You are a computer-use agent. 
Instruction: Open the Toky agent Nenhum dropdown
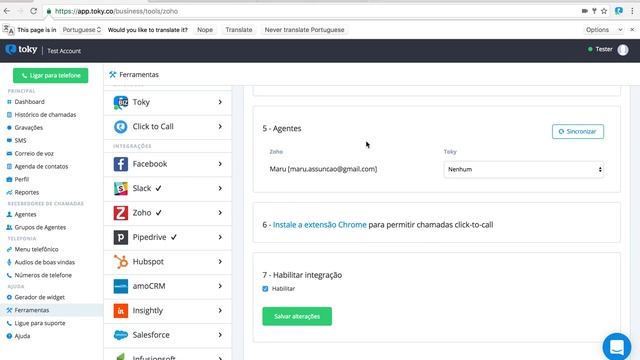click(524, 169)
